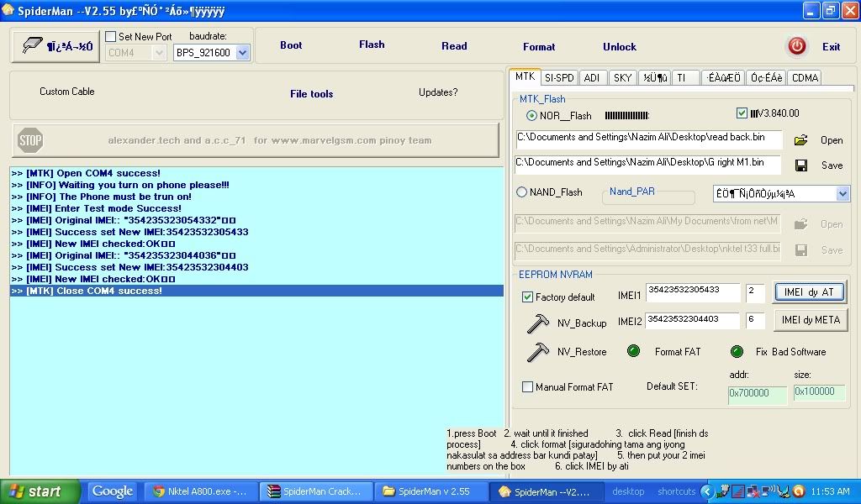Screen dimensions: 861x504
Task: Click the floppy disk icon beside NOR Save
Action: 801,165
